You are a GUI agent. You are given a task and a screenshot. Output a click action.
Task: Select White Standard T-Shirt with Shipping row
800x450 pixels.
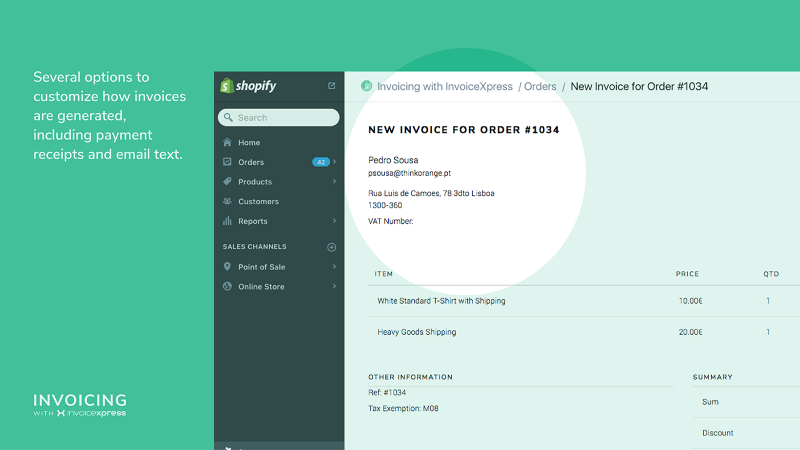[584, 301]
